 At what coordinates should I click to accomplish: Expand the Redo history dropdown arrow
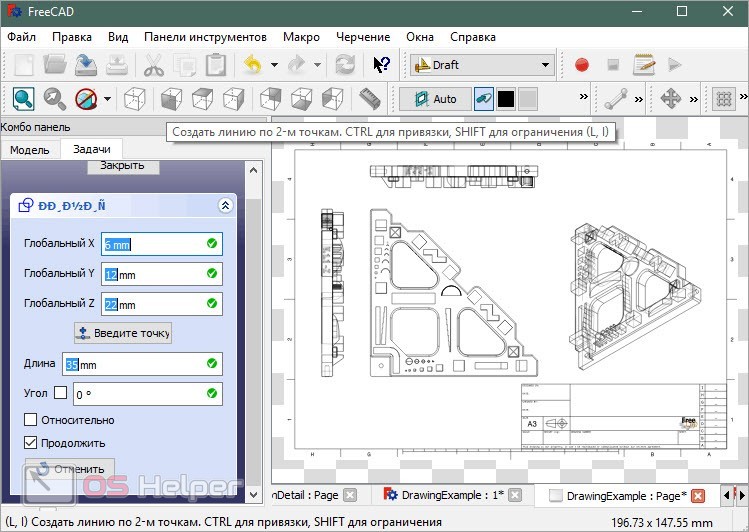pyautogui.click(x=318, y=65)
